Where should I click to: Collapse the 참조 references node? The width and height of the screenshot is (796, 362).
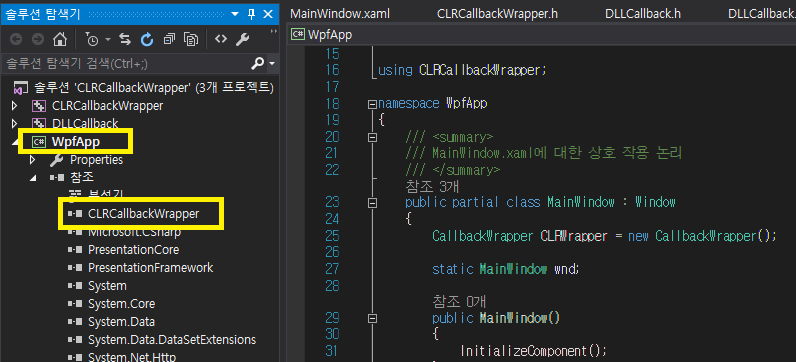coord(33,178)
